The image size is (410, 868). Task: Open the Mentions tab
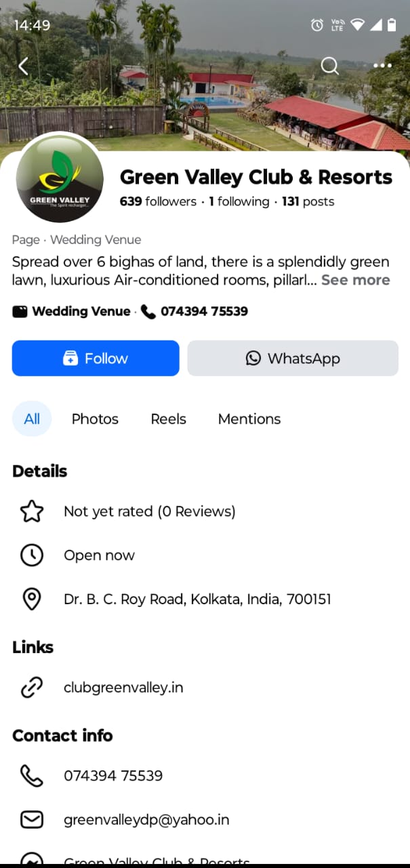(249, 419)
